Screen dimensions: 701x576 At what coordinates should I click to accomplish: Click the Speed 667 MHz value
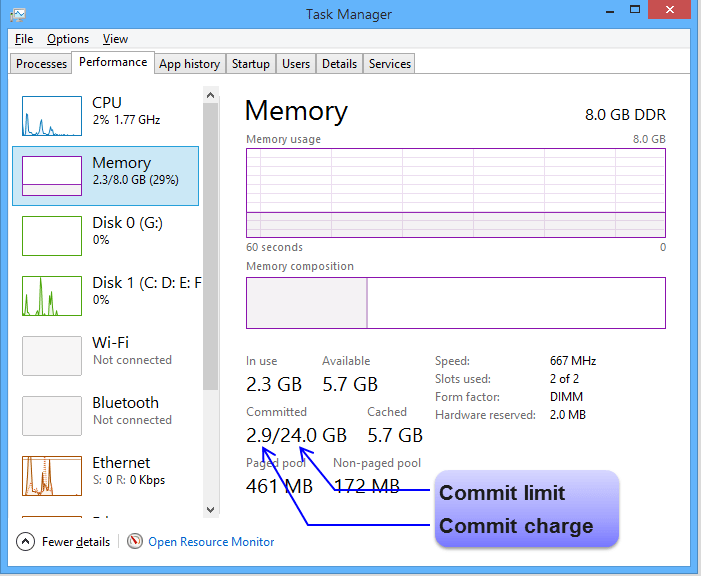[x=573, y=360]
